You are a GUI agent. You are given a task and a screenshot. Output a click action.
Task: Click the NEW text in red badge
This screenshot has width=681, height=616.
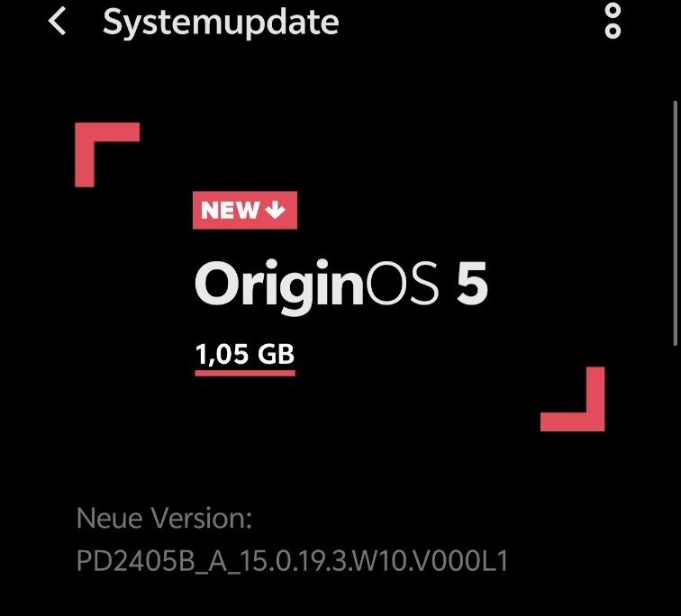click(231, 210)
